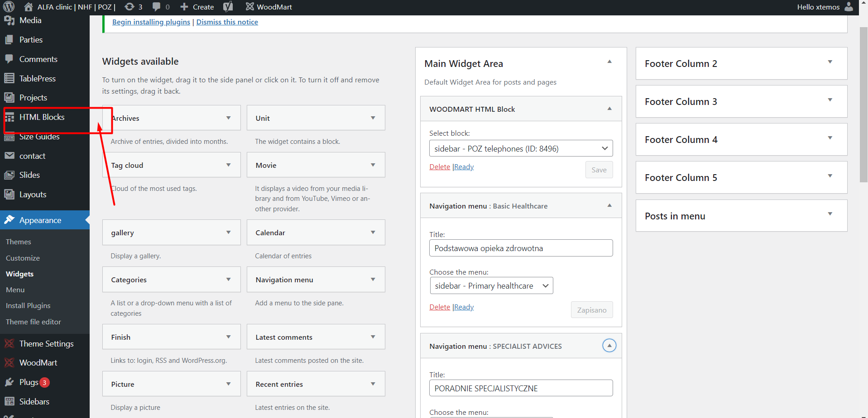The image size is (868, 418).
Task: Expand the Footer Column 4 area
Action: 830,138
